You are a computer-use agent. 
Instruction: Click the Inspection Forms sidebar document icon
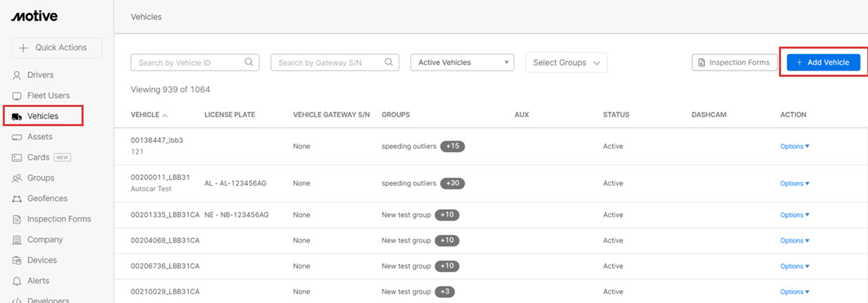17,219
